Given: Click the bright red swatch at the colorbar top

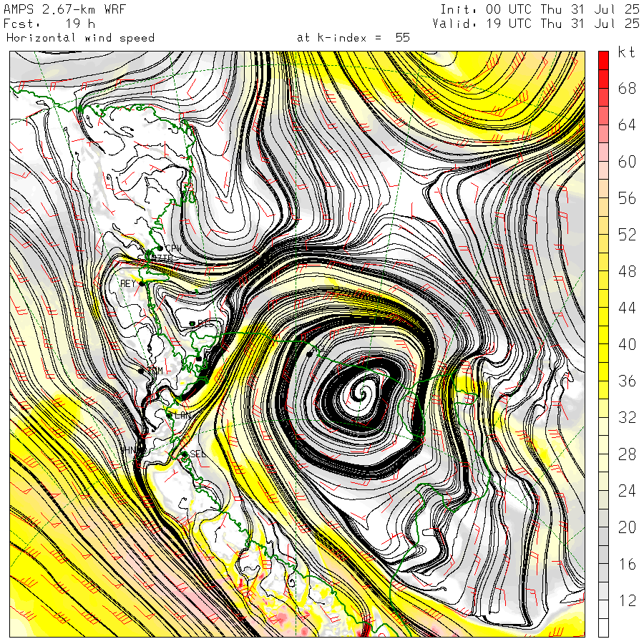Looking at the screenshot, I should pyautogui.click(x=603, y=60).
